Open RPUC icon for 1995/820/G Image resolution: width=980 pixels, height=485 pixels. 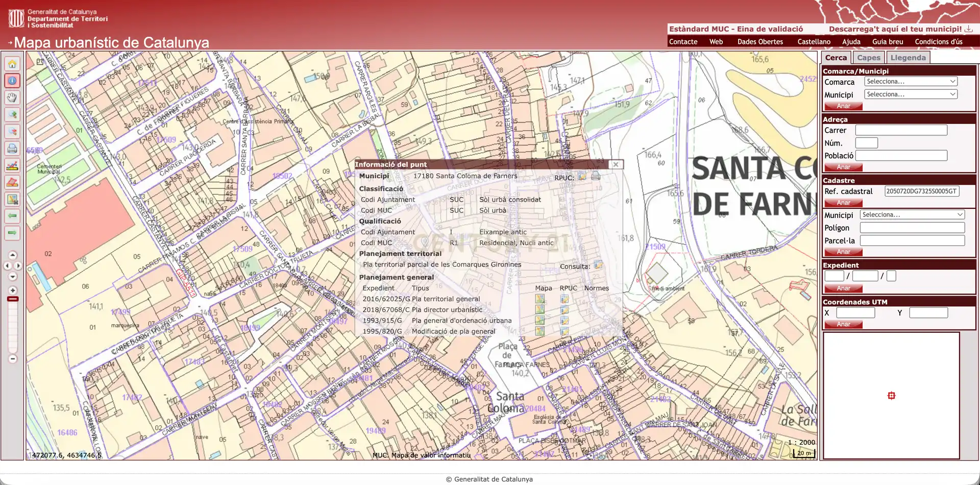(565, 331)
